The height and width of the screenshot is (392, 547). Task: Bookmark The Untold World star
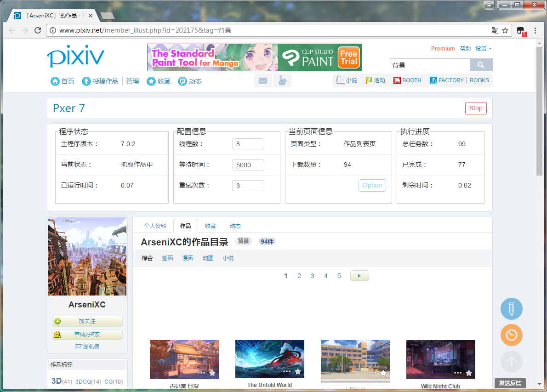[297, 371]
